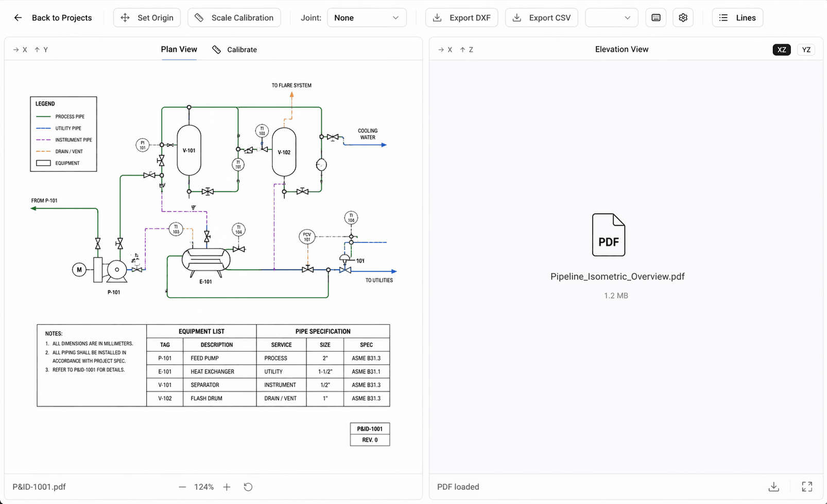Click the Set Origin button

(x=147, y=18)
